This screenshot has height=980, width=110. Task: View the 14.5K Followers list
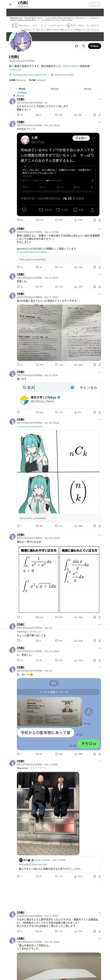(x=37, y=80)
